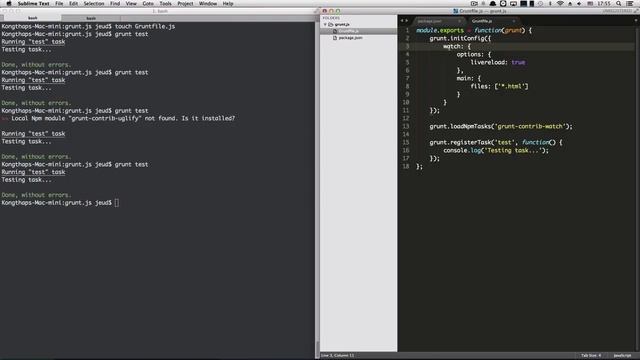Click the Bluetooth status icon
This screenshot has width=640, height=360.
coord(550,3)
